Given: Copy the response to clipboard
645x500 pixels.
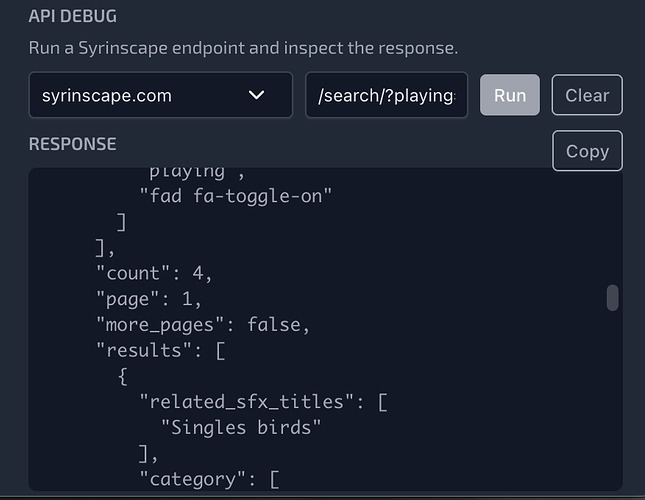Looking at the screenshot, I should tap(587, 151).
